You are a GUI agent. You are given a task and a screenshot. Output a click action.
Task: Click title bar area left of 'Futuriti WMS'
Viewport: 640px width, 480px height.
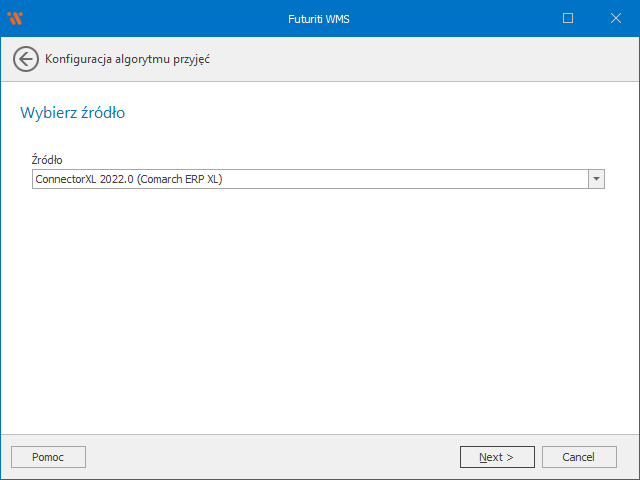point(150,18)
